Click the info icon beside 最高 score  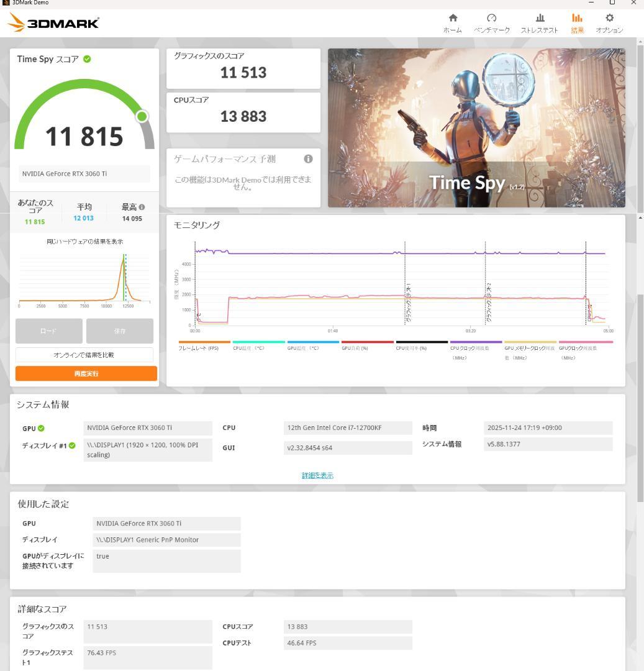tap(140, 207)
